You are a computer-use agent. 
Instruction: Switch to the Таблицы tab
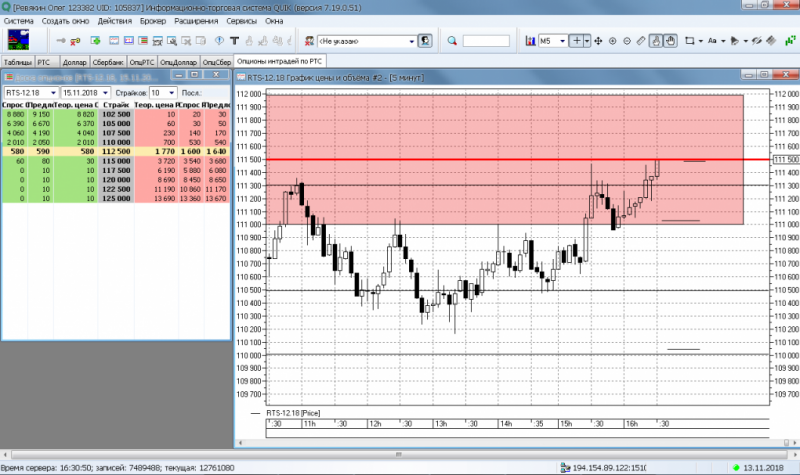click(18, 62)
